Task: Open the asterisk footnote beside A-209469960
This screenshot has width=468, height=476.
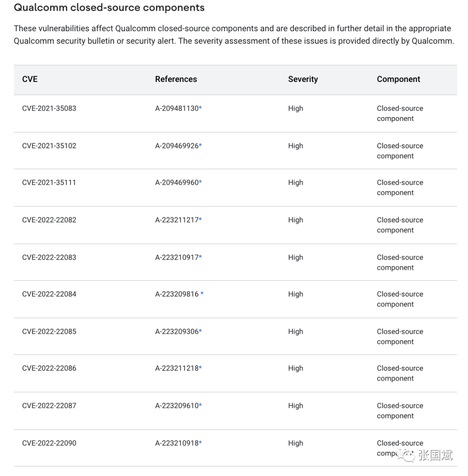Action: pos(200,182)
